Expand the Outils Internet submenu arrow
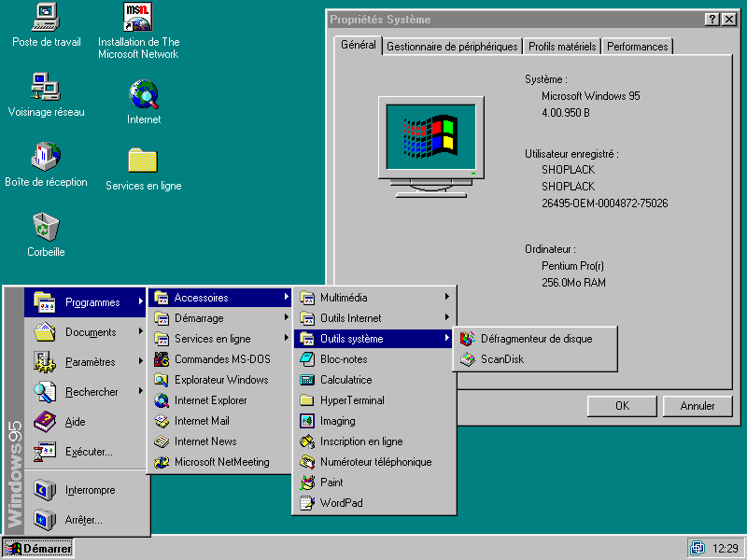 point(446,317)
